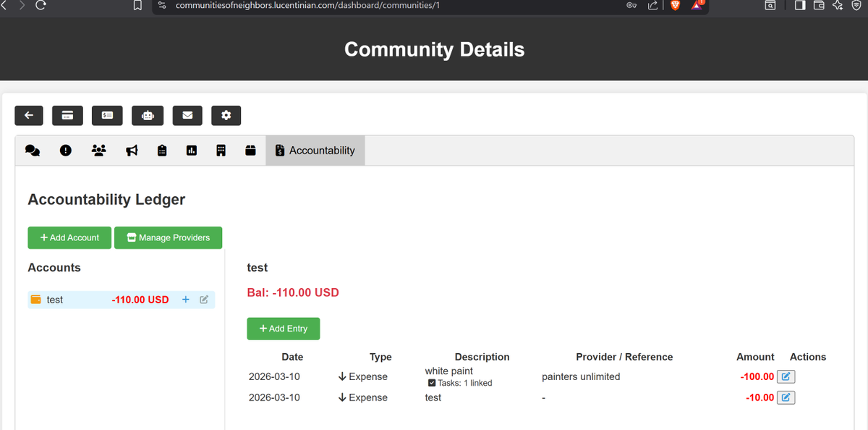Screen dimensions: 868x430
Task: Switch to the building icon tab
Action: pos(221,151)
